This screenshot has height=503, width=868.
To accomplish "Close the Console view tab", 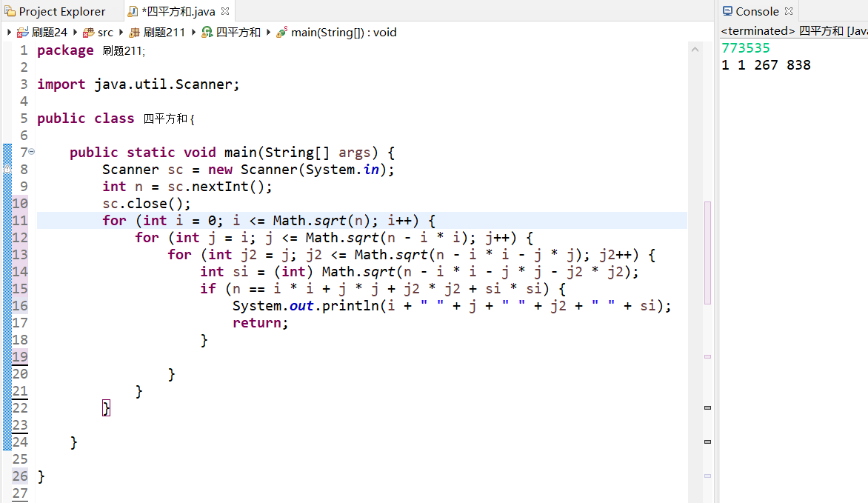I will 789,11.
